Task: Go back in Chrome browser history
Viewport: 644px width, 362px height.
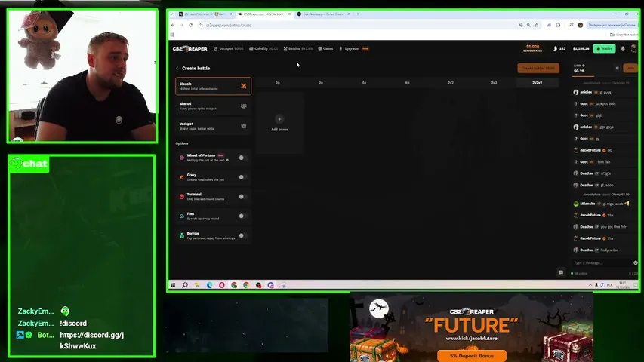Action: coord(173,25)
